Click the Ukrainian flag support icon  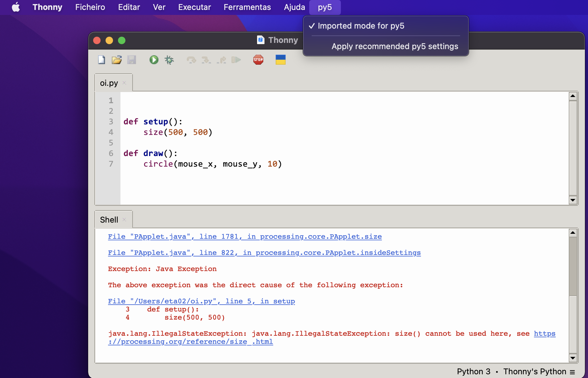tap(280, 59)
